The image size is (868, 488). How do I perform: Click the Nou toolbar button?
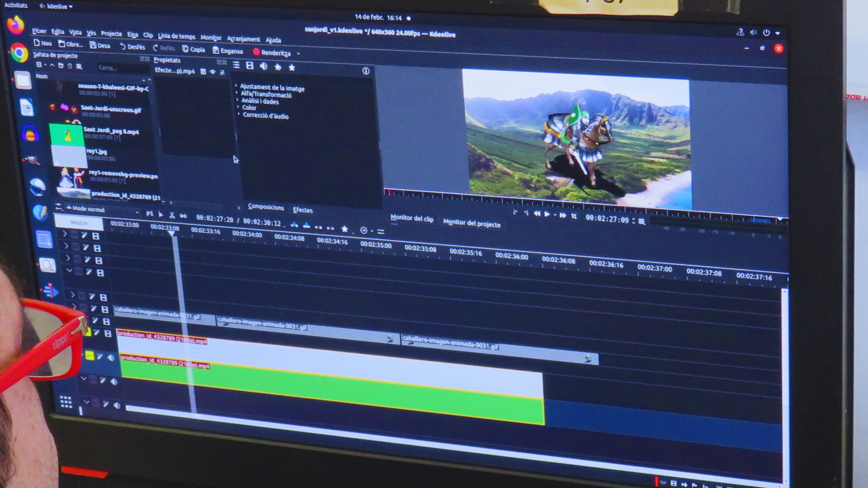(43, 43)
